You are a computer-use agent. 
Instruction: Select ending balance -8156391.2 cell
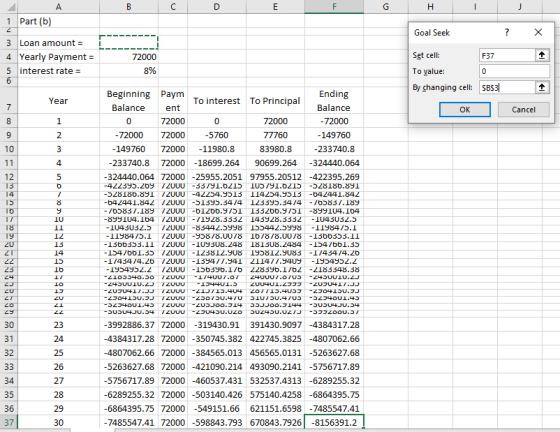[334, 422]
